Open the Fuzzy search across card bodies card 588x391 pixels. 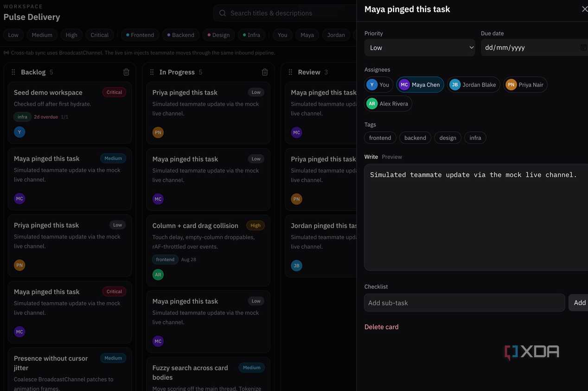point(208,374)
